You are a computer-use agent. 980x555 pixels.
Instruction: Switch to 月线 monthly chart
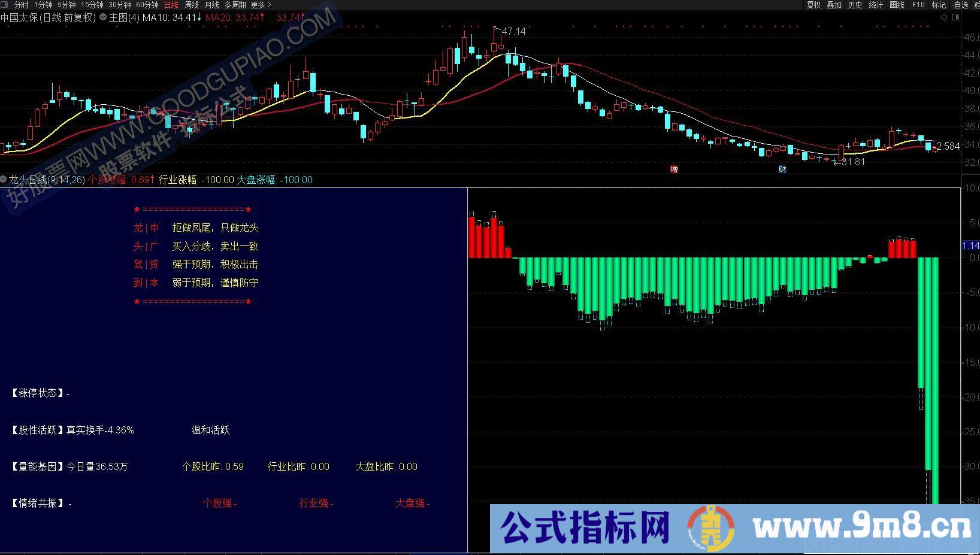(x=212, y=5)
